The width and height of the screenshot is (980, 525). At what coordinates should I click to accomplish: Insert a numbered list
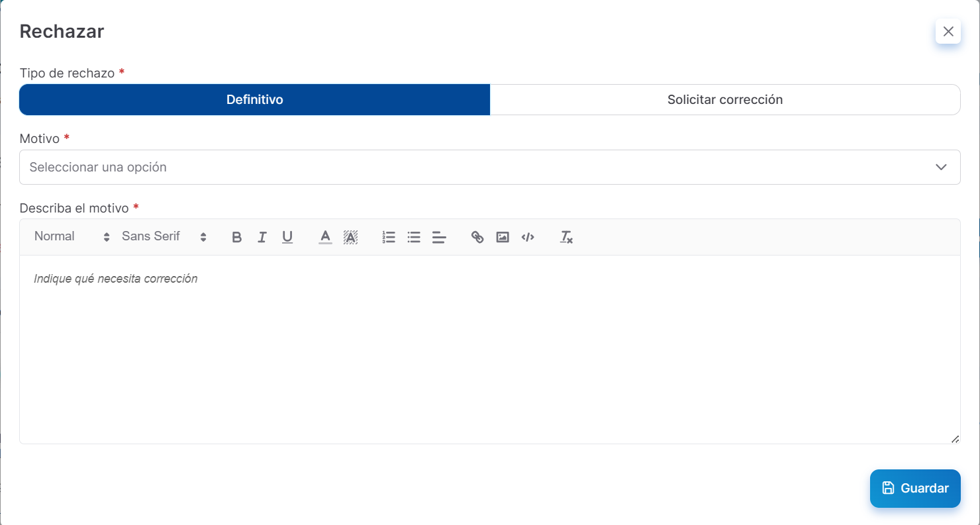point(389,237)
